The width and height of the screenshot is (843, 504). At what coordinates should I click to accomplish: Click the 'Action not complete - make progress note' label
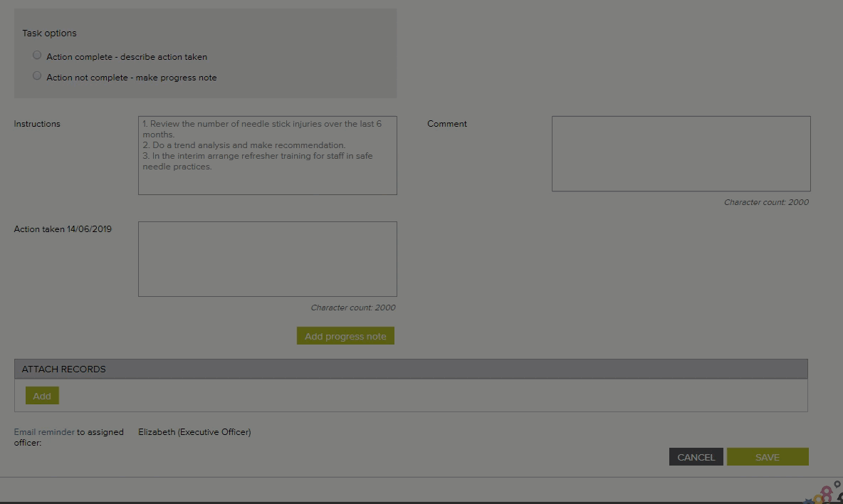(x=132, y=78)
